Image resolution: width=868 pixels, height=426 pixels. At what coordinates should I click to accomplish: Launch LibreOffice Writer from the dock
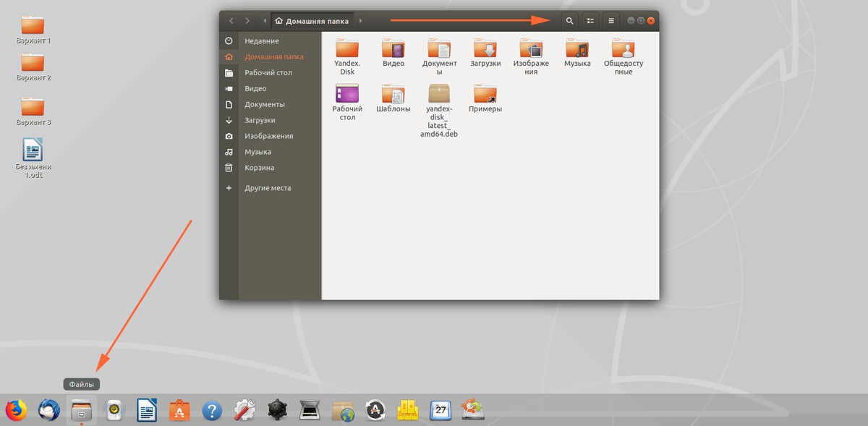147,410
